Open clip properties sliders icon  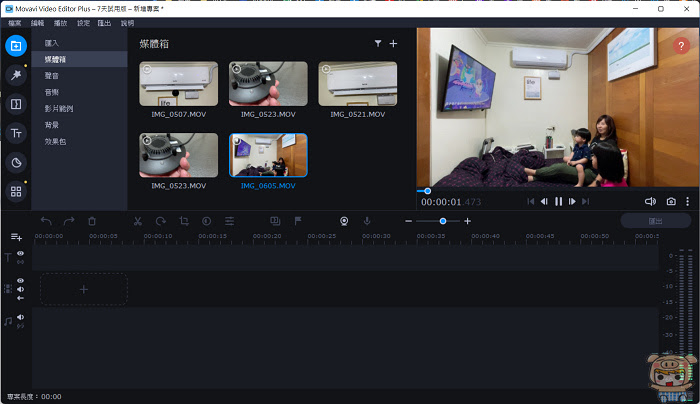pyautogui.click(x=229, y=221)
